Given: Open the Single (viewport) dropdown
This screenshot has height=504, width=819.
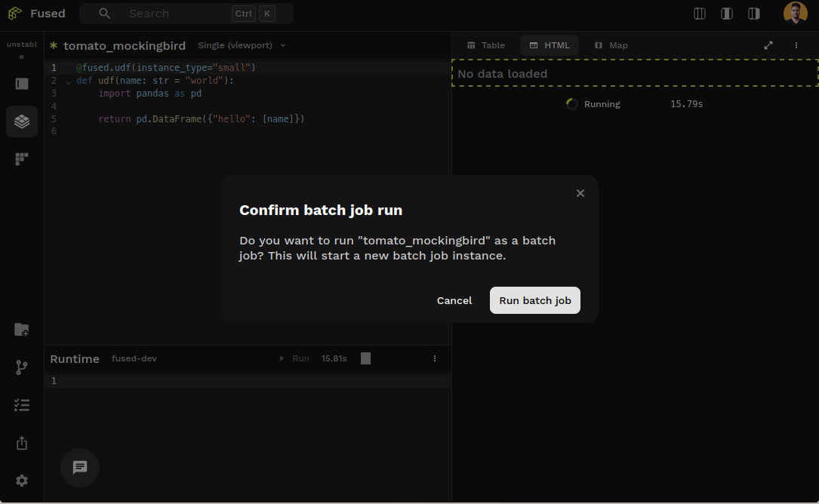Looking at the screenshot, I should (242, 45).
